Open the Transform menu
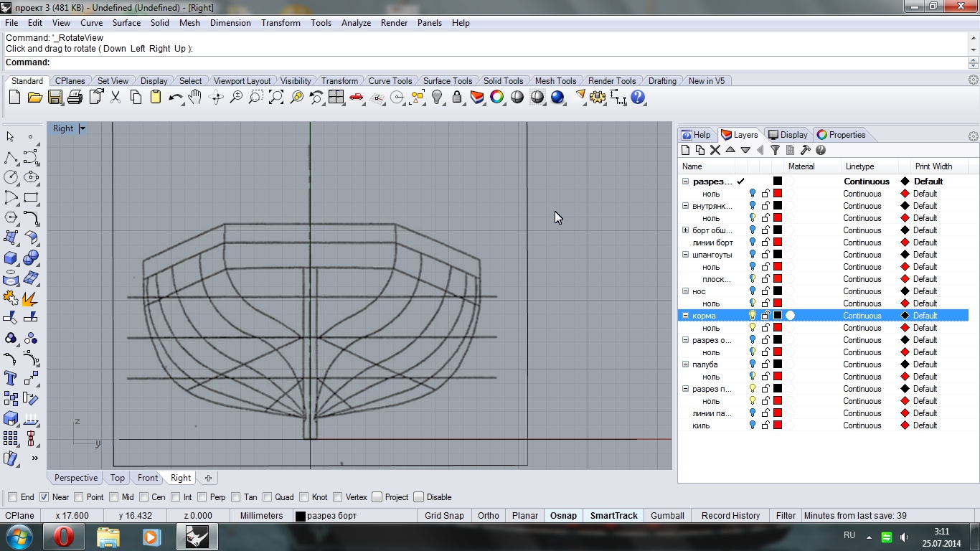The height and width of the screenshot is (551, 980). pos(281,23)
